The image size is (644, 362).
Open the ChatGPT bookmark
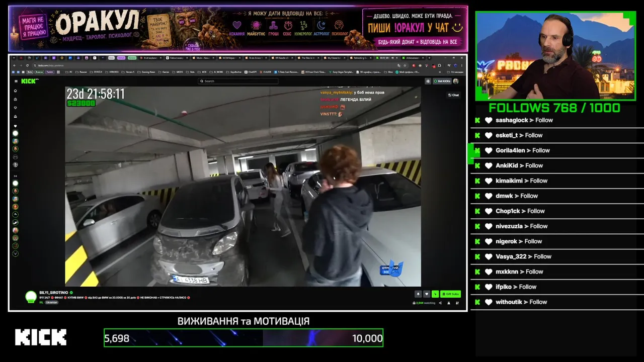[x=251, y=72]
